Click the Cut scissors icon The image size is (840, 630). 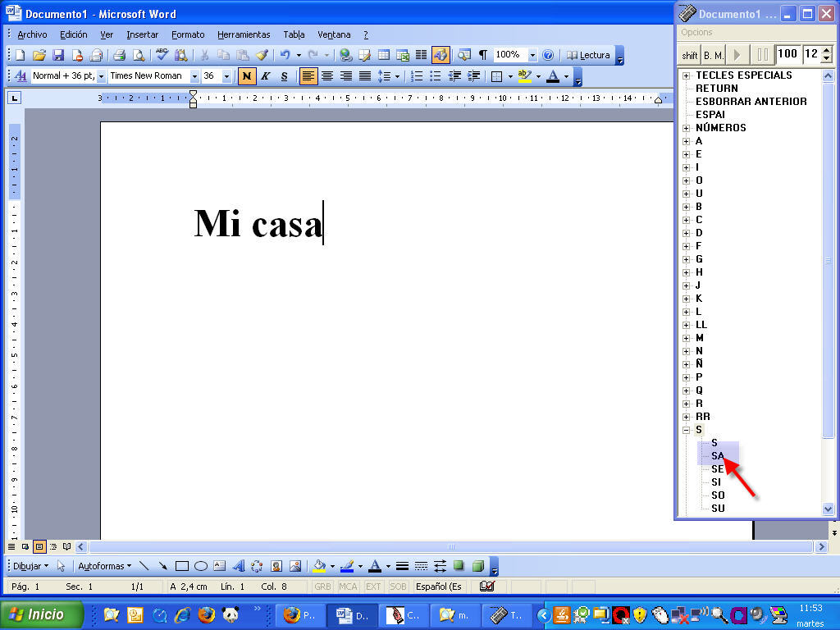(204, 55)
